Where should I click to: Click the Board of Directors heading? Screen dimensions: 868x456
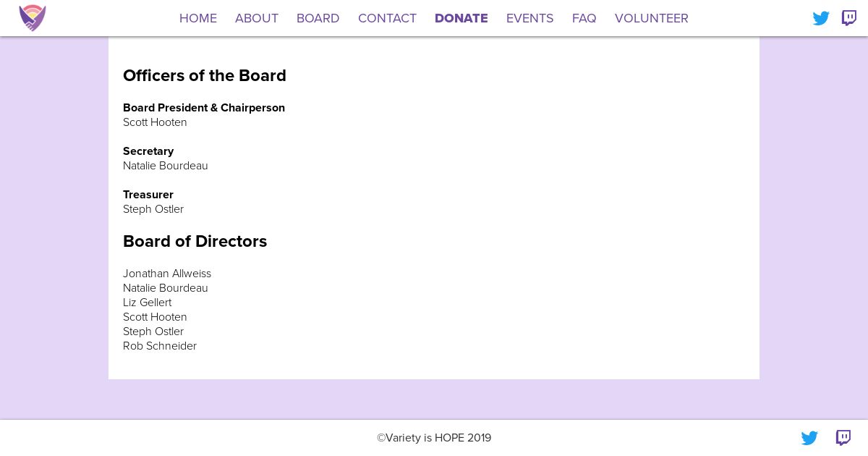[195, 242]
